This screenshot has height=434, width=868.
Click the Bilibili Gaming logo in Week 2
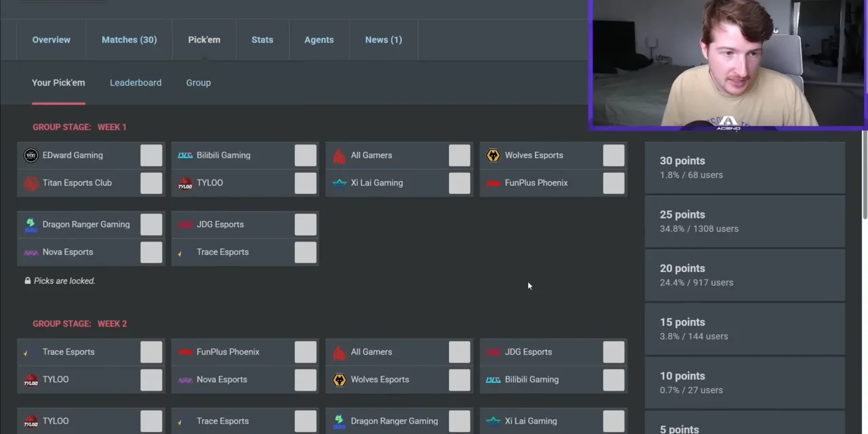click(x=493, y=380)
